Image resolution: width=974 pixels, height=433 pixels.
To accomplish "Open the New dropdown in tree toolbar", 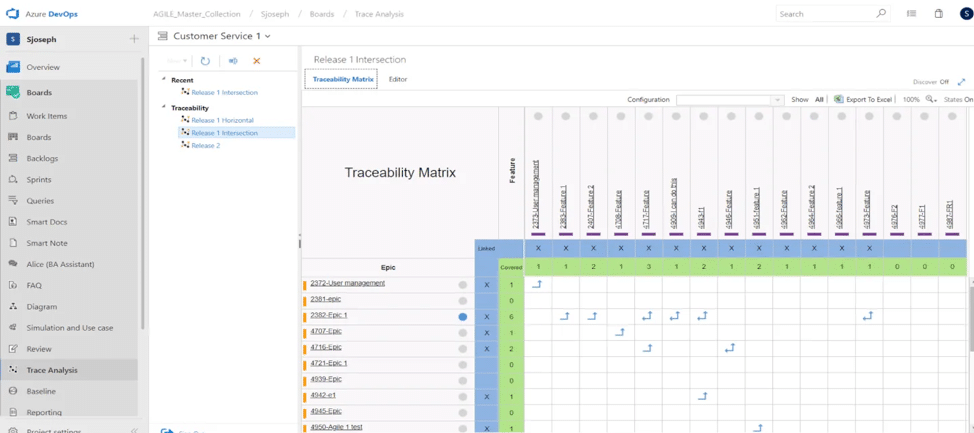I will pyautogui.click(x=177, y=61).
